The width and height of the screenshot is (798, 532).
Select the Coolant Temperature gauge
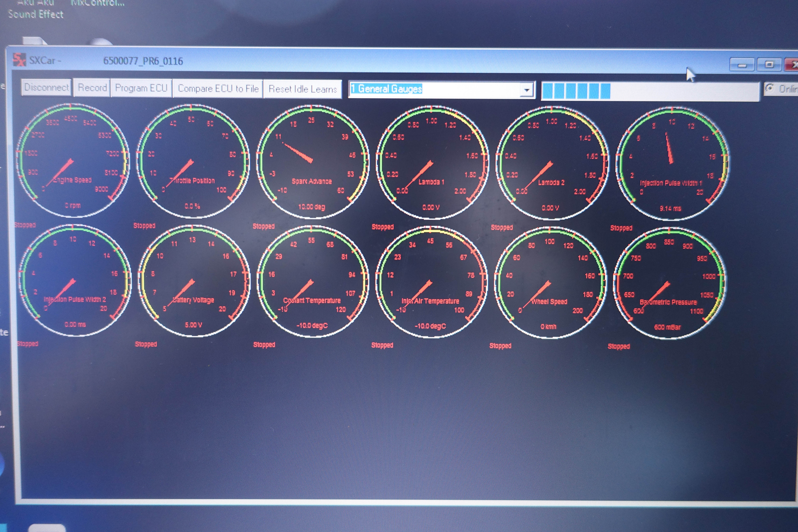pyautogui.click(x=313, y=282)
